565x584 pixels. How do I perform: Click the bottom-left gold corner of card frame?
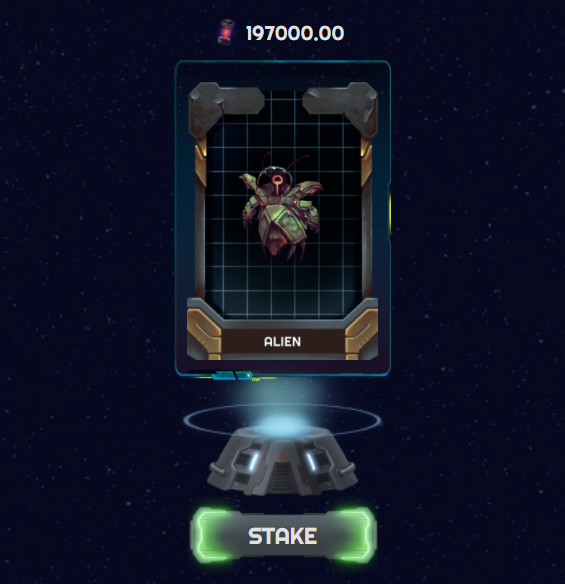click(x=204, y=333)
